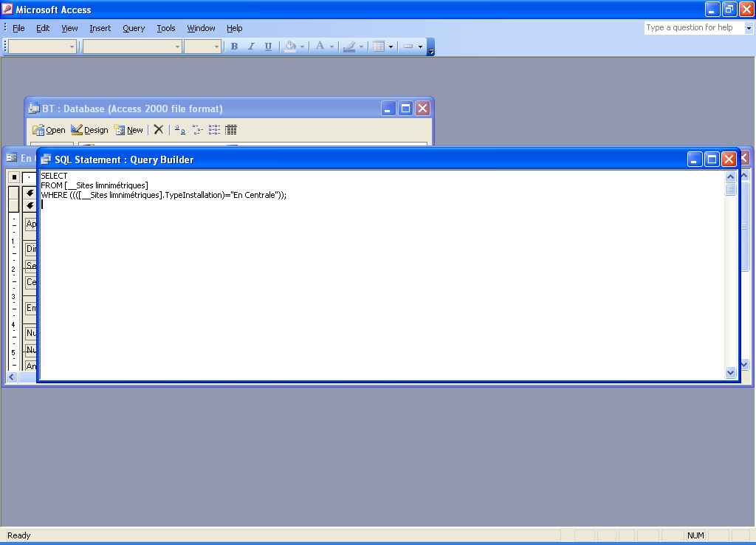Viewport: 756px width, 545px height.
Task: Expand the Font Color dropdown arrow
Action: [x=331, y=47]
